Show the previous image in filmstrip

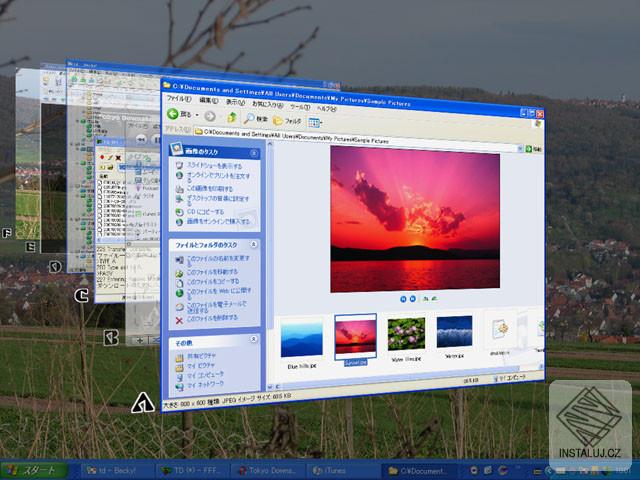(403, 299)
